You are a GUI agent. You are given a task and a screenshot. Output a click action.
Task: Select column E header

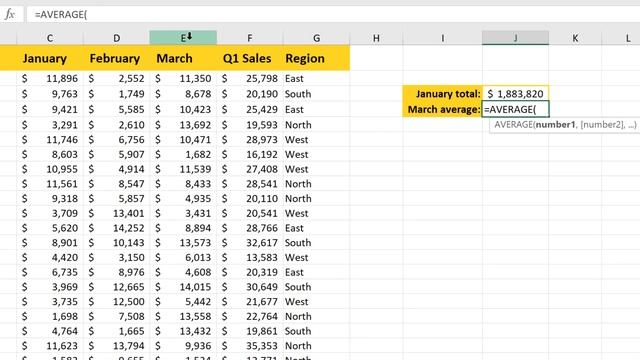[183, 38]
